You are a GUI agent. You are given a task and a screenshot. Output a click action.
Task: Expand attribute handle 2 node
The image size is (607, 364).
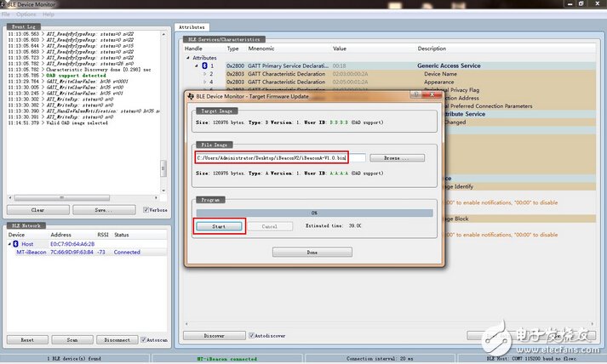[x=205, y=73]
